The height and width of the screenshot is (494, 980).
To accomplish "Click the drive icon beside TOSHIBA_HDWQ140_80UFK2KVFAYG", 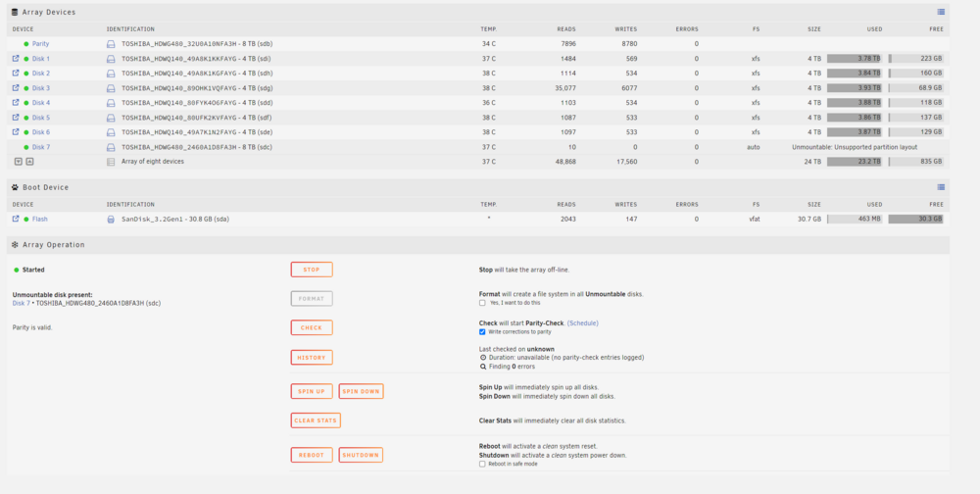I will (x=111, y=118).
